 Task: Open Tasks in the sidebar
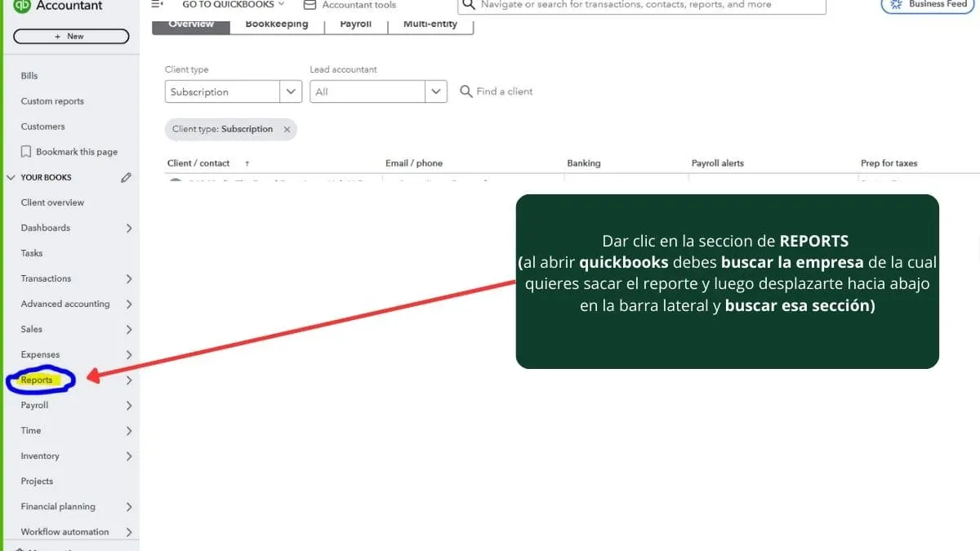(32, 253)
